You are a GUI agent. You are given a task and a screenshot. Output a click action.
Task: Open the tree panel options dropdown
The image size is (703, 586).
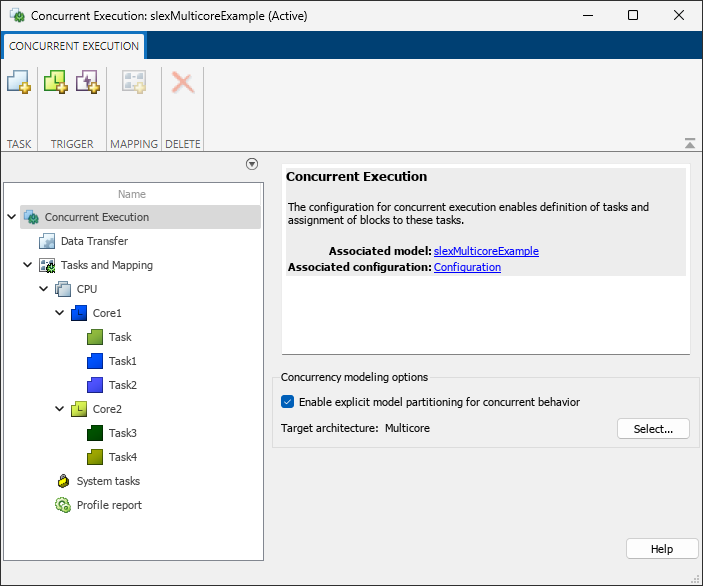pos(252,164)
